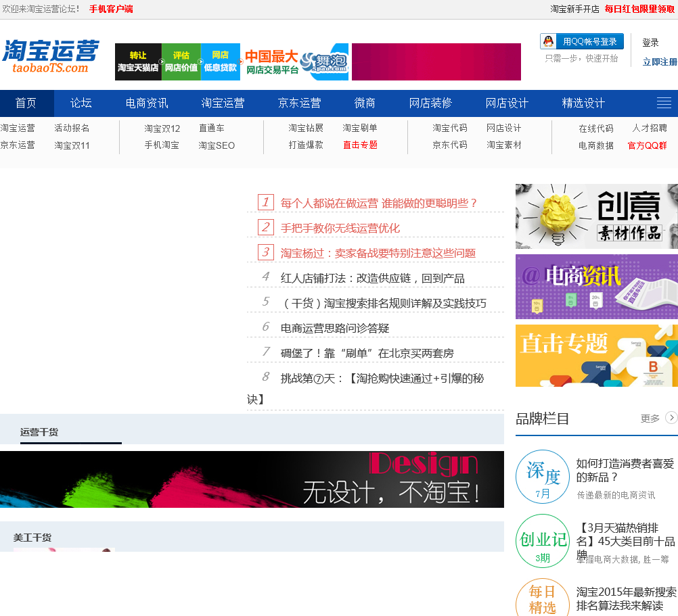Open the 淘宝刷单 sub-navigation link

click(x=360, y=128)
